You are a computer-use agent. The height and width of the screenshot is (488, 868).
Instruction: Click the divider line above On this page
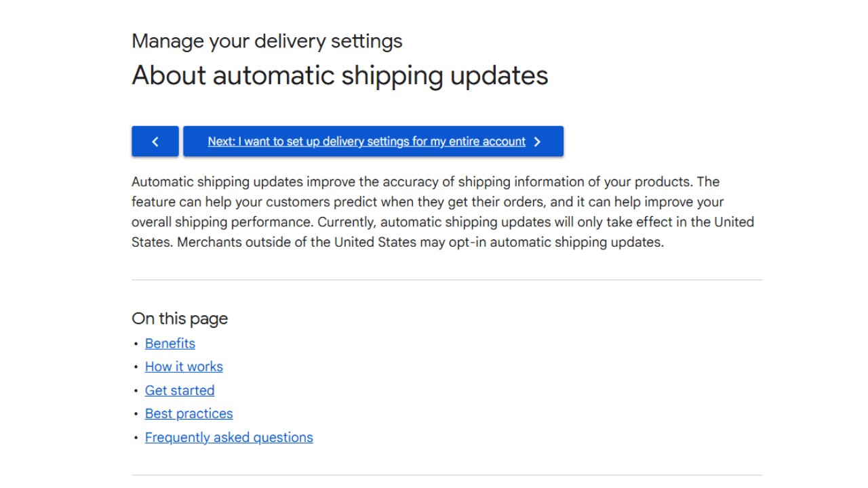[x=447, y=279]
